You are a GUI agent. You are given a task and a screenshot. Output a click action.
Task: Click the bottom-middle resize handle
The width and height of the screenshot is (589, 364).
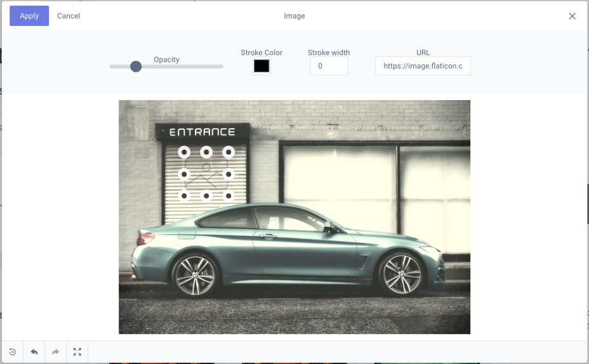(206, 196)
